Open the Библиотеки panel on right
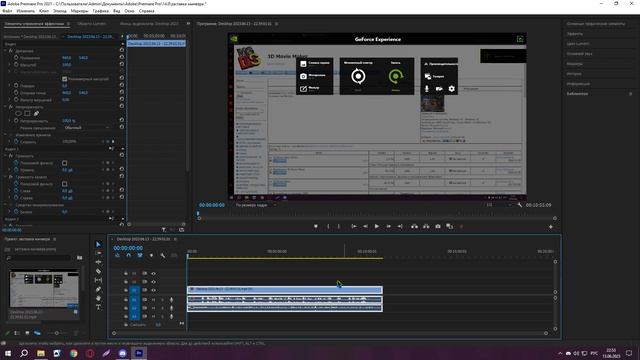Viewport: 640px width, 360px height. point(578,94)
